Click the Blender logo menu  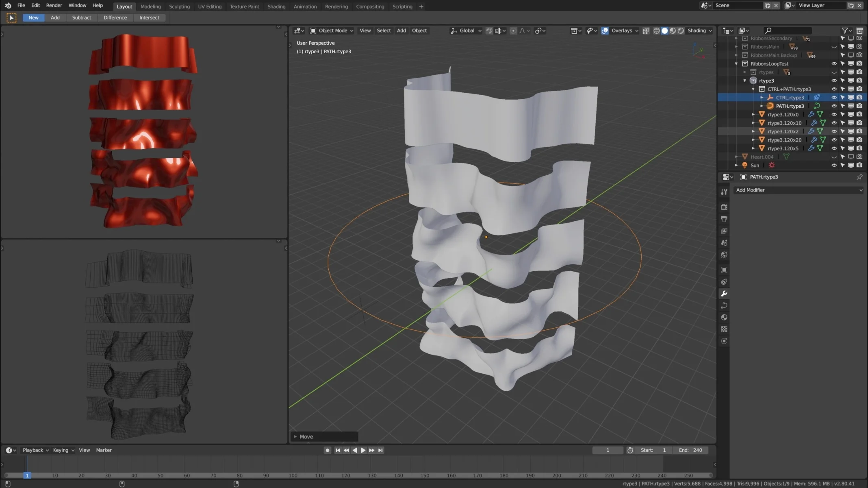[x=8, y=6]
